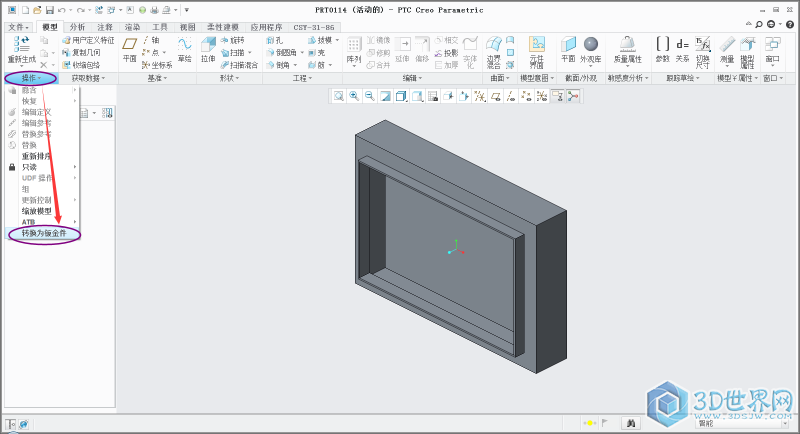
Task: Expand the 曲面 (Surfaces) group dropdown
Action: [x=499, y=78]
